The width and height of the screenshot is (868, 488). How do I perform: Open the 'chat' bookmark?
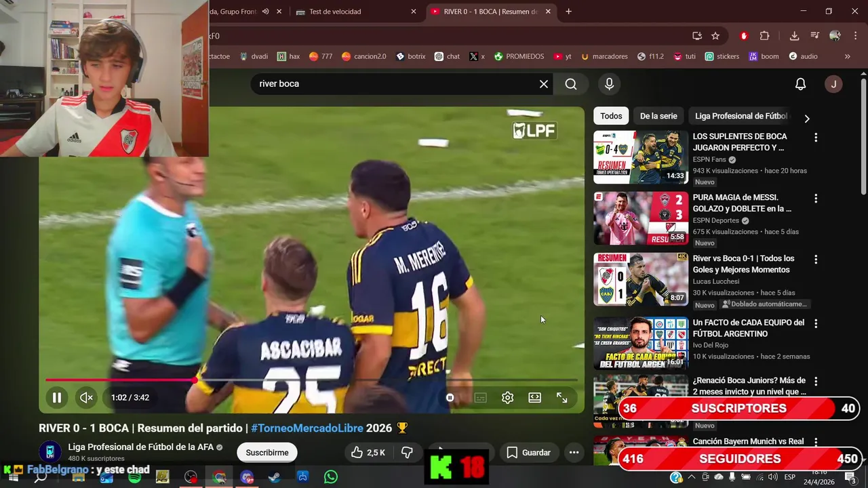447,56
